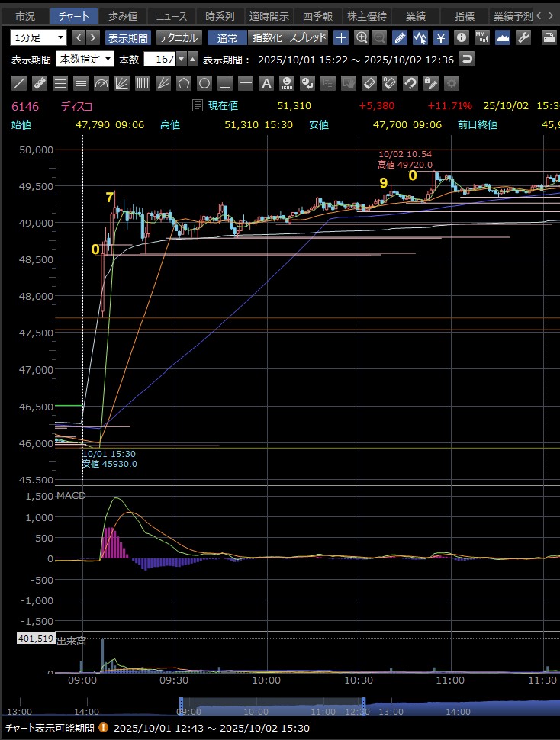Click the zoom in magnifier icon
The width and height of the screenshot is (560, 740).
coord(362,37)
